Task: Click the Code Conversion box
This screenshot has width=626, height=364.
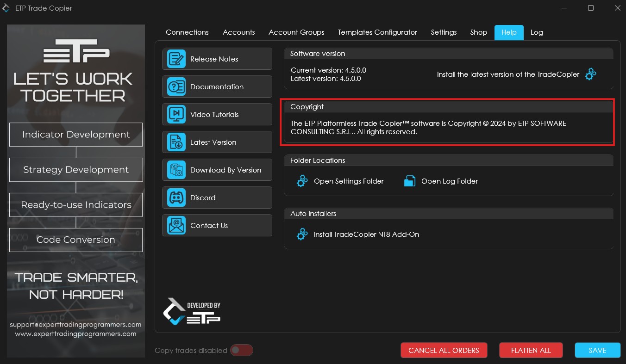Action: click(76, 240)
